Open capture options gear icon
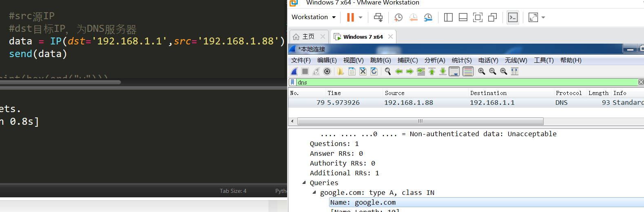The height and width of the screenshot is (212, 644). [327, 71]
